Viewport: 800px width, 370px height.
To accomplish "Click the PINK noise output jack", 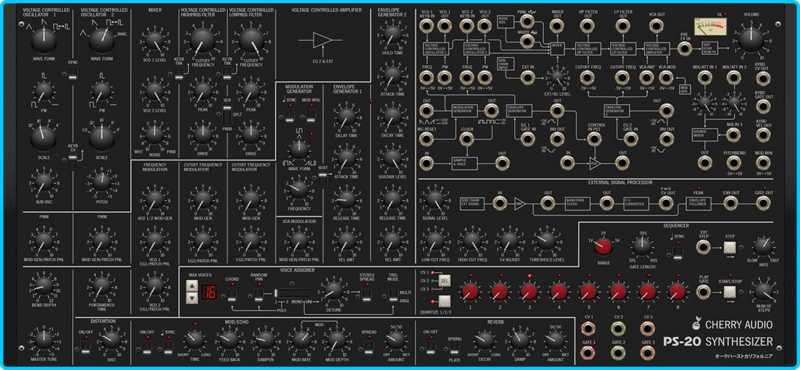I will pyautogui.click(x=527, y=20).
